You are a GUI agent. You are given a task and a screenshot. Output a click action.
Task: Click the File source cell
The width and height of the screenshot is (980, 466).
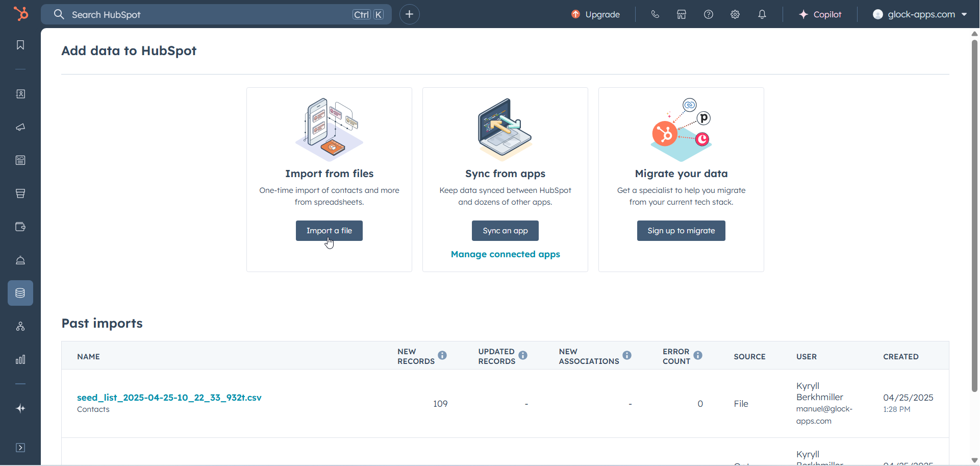pyautogui.click(x=741, y=404)
